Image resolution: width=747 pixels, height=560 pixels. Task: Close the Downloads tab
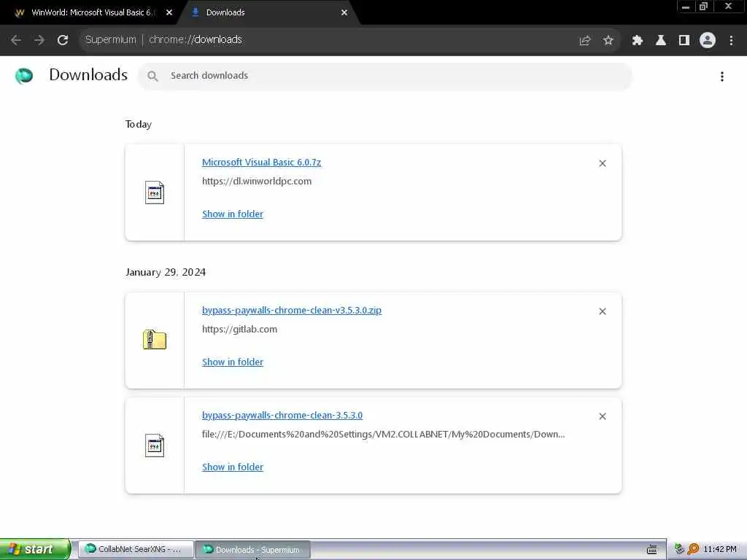344,13
